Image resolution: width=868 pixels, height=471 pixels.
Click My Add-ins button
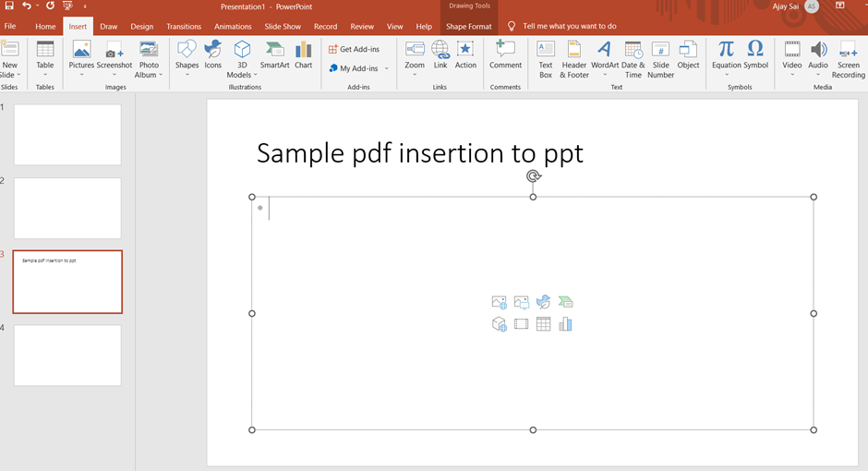353,68
